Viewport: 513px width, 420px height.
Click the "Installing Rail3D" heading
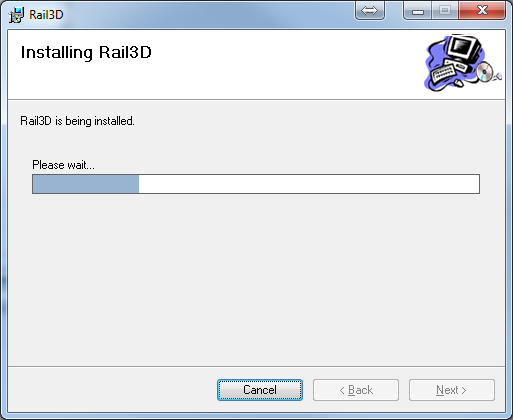click(x=86, y=52)
